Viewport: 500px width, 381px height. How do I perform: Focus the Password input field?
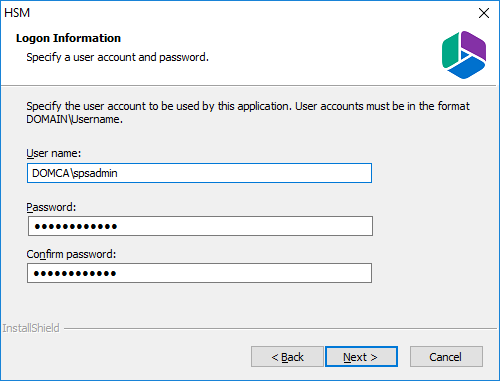click(x=200, y=226)
